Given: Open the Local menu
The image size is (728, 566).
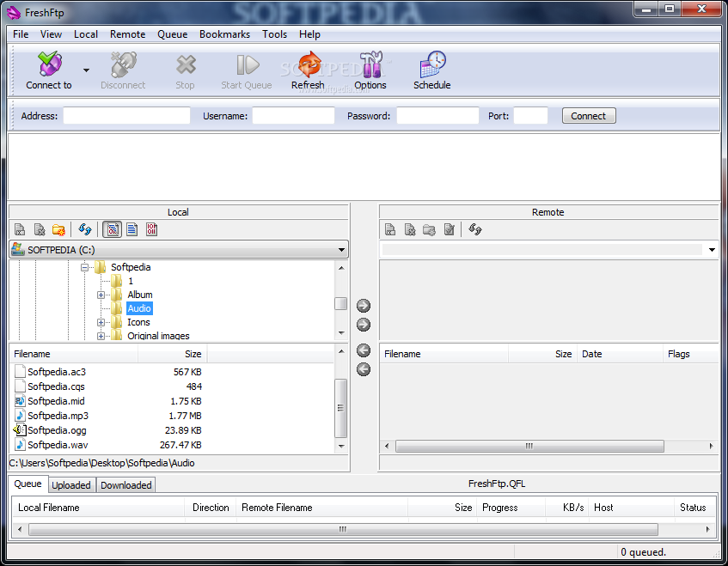Looking at the screenshot, I should coord(86,34).
